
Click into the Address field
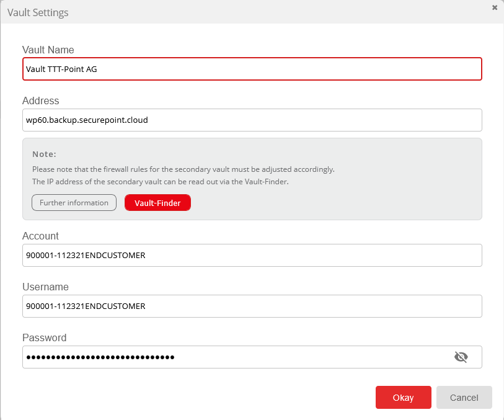(252, 120)
